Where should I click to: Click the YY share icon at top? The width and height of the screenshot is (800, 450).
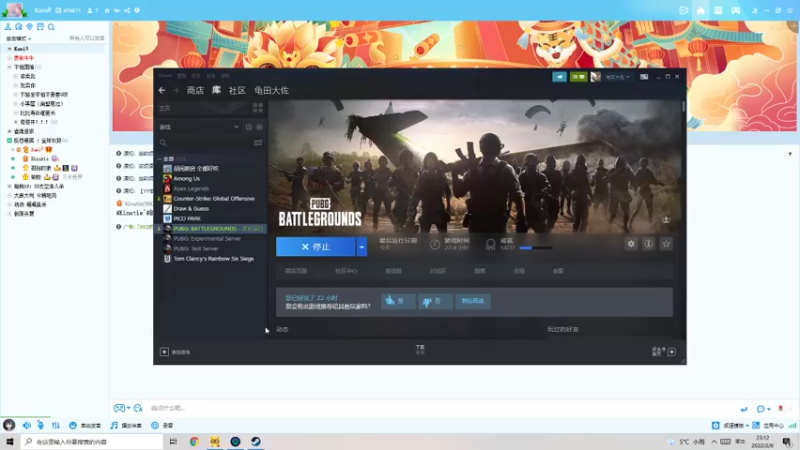coord(127,10)
